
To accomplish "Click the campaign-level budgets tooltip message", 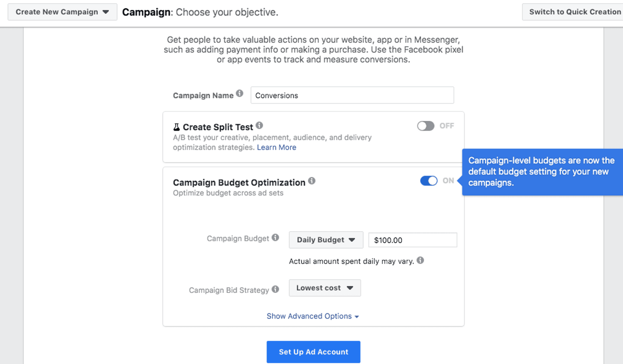I will (x=542, y=172).
